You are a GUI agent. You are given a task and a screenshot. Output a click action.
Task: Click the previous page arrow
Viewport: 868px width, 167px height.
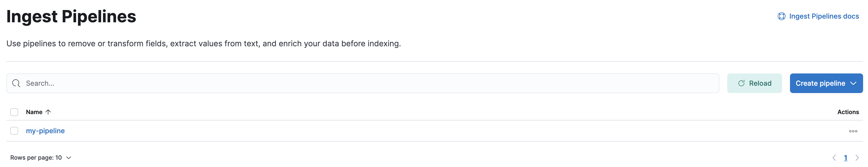click(x=834, y=157)
